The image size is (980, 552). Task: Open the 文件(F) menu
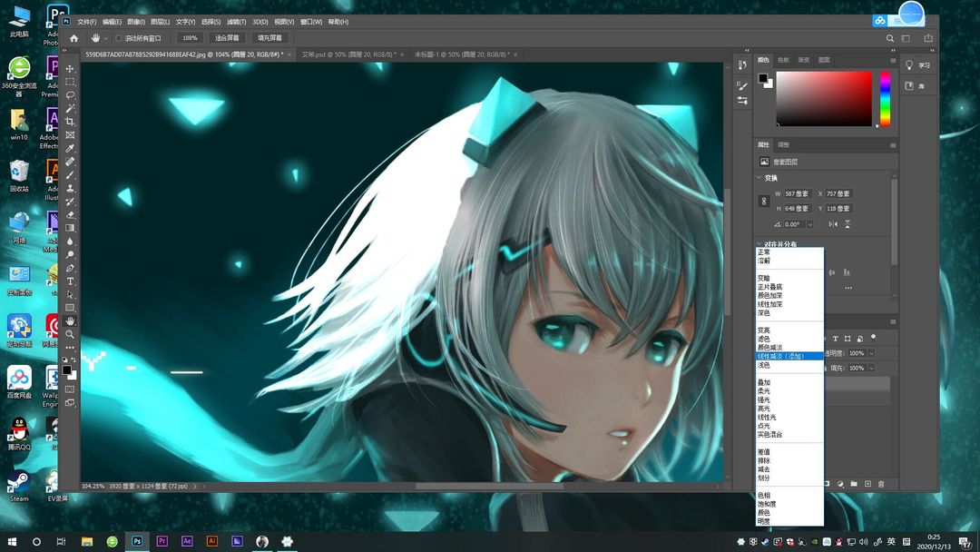(x=87, y=22)
